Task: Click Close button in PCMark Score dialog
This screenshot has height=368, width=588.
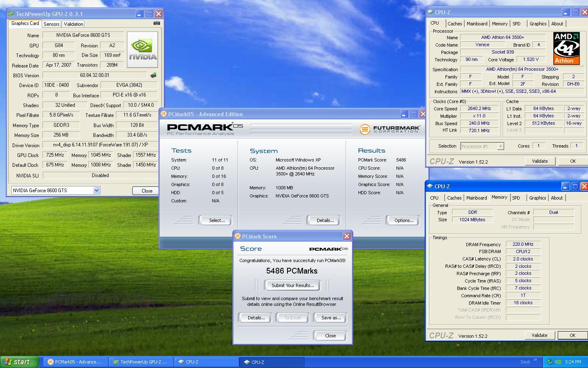Action: [x=330, y=336]
